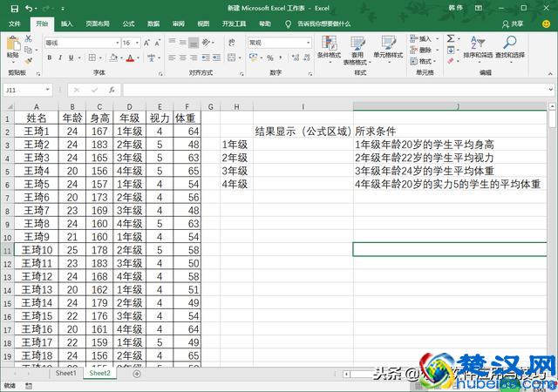The height and width of the screenshot is (392, 558).
Task: Select all cells via corner triangle
Action: [10, 106]
